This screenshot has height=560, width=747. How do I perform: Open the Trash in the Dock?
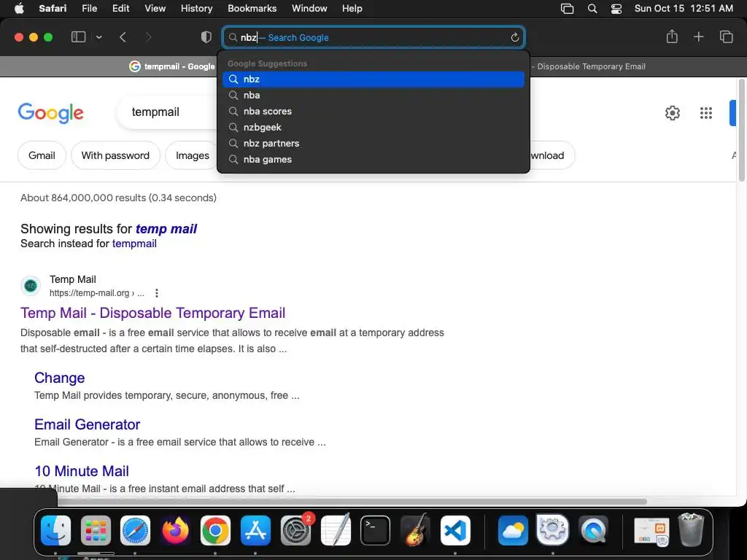pyautogui.click(x=691, y=529)
